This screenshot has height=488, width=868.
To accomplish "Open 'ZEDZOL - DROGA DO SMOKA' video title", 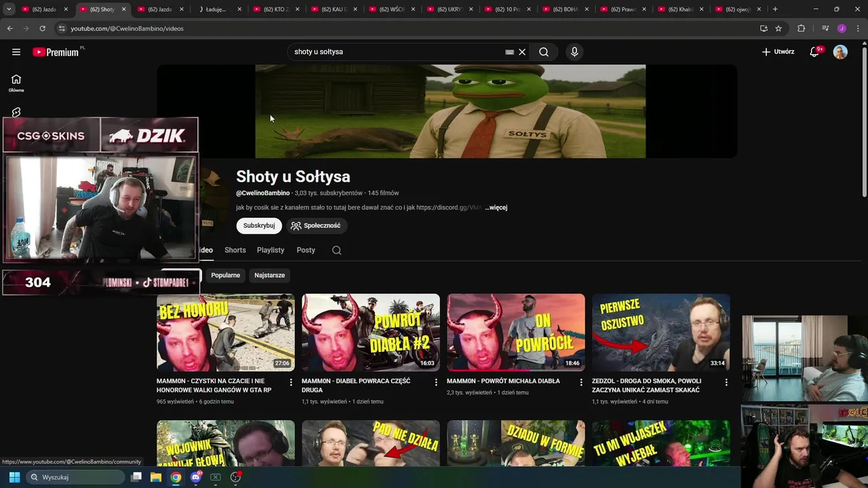I will 647,386.
